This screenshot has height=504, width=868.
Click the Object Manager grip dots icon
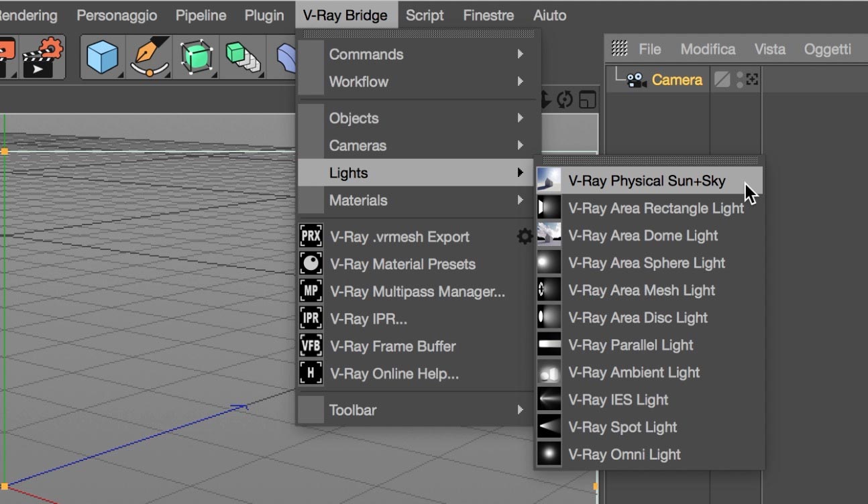[x=620, y=48]
